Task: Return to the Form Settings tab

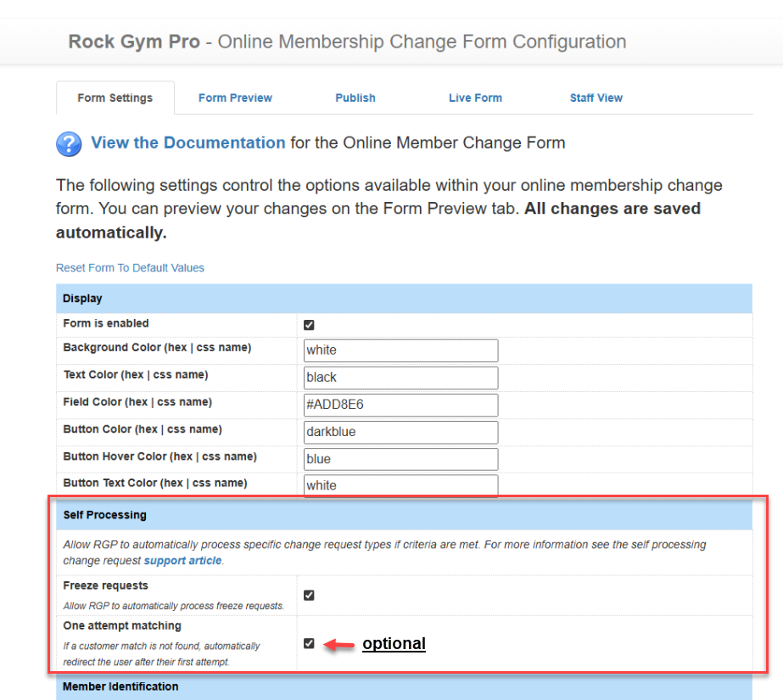Action: coord(115,98)
